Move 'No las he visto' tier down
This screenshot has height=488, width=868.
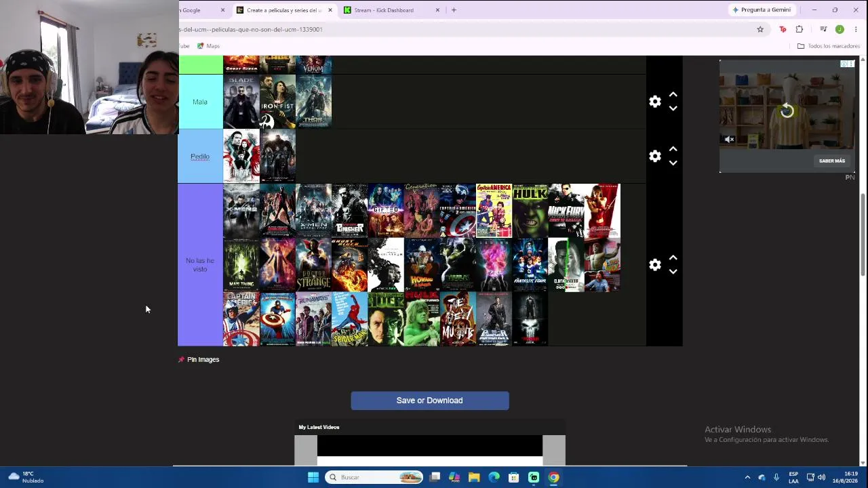coord(673,272)
